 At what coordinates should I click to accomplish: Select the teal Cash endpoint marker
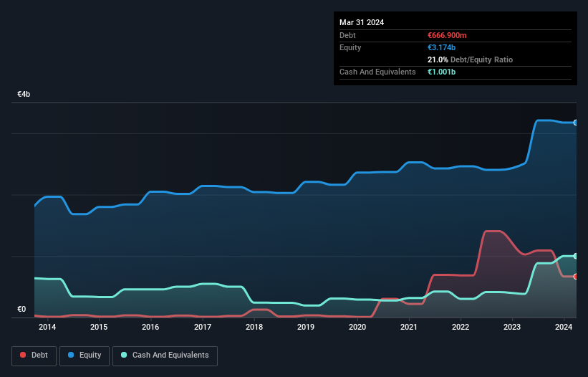(x=576, y=256)
